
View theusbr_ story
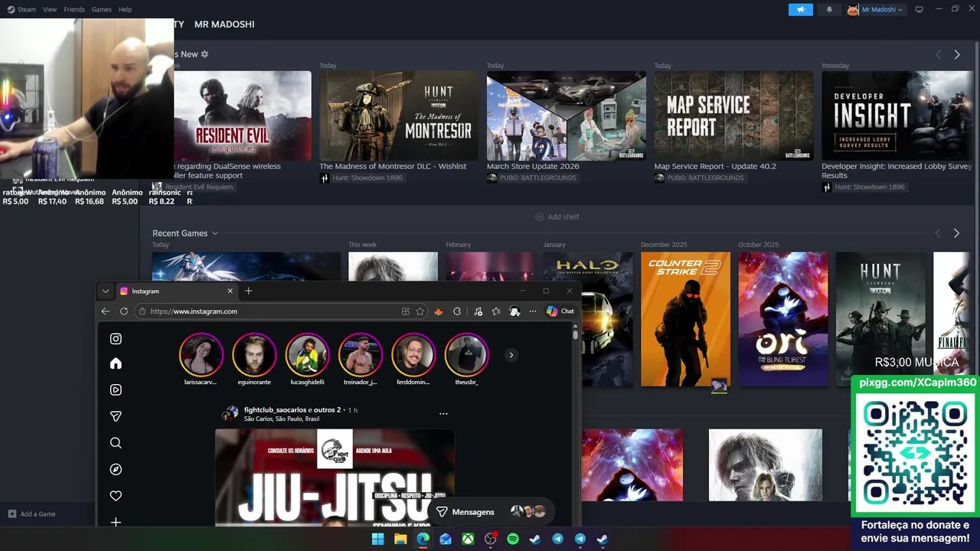pyautogui.click(x=466, y=354)
